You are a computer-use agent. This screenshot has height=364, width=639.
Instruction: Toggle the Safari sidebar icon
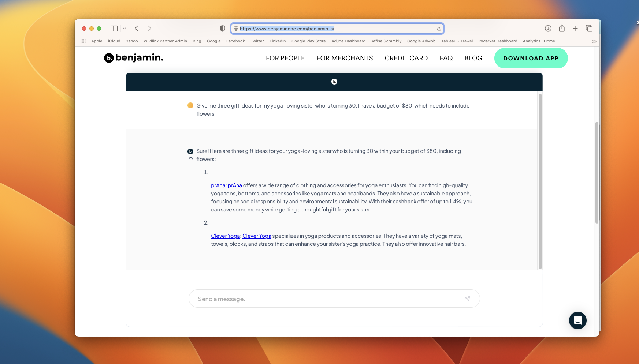point(114,29)
